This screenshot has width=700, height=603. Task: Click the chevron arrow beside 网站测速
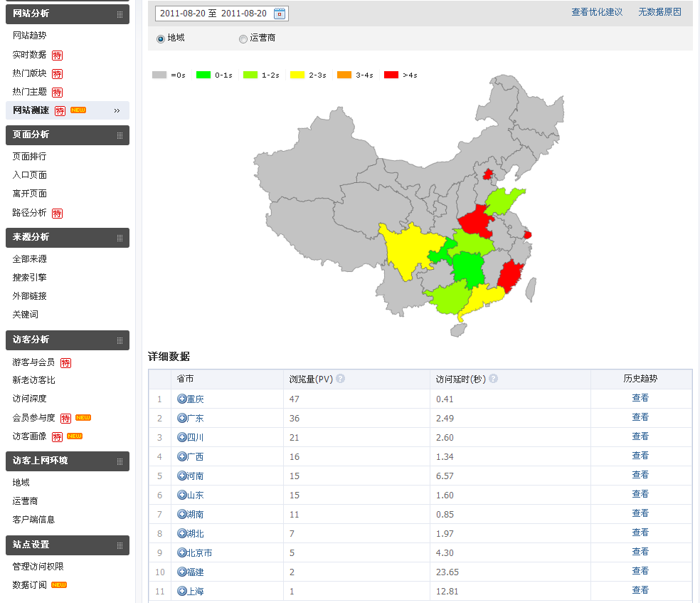click(x=117, y=111)
